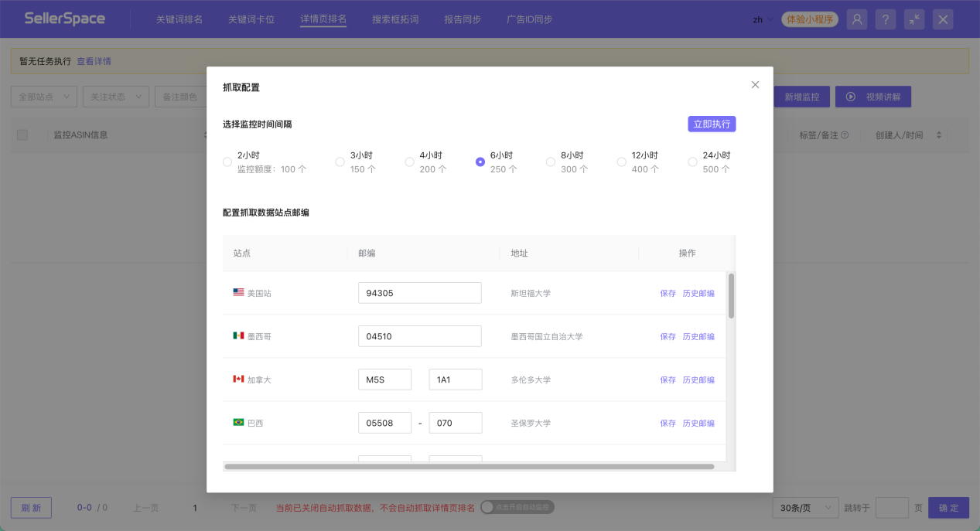This screenshot has width=980, height=531.
Task: Click the 立即执行 button
Action: tap(711, 123)
